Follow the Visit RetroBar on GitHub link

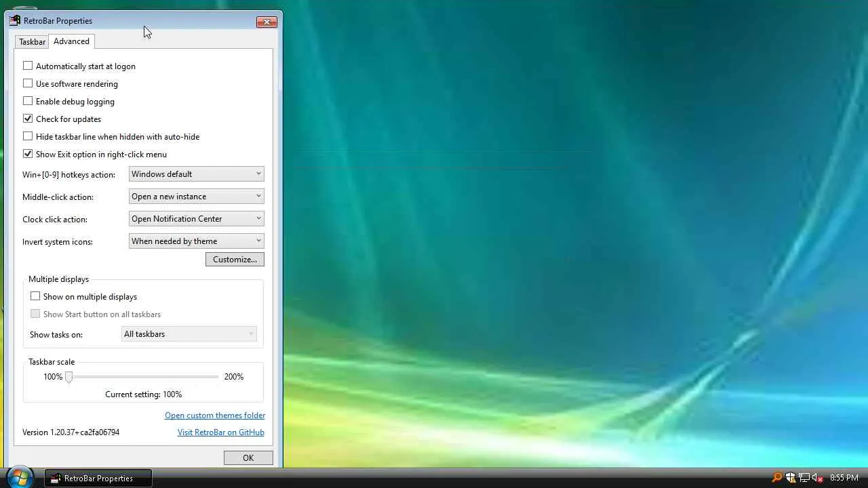(221, 432)
